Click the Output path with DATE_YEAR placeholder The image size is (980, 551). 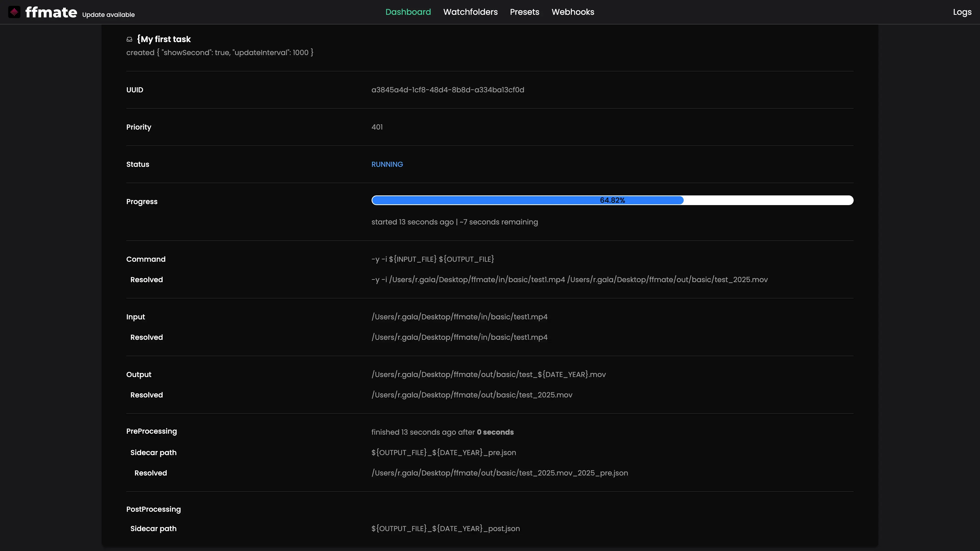(x=488, y=374)
